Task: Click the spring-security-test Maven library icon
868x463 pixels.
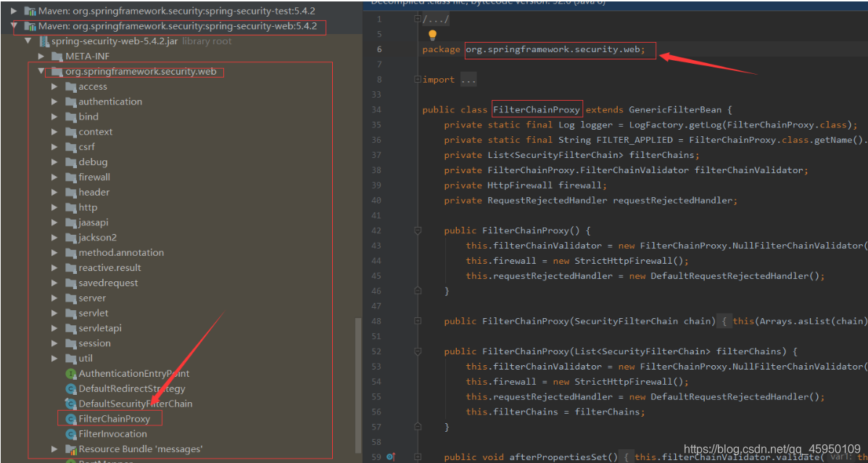Action: 29,11
